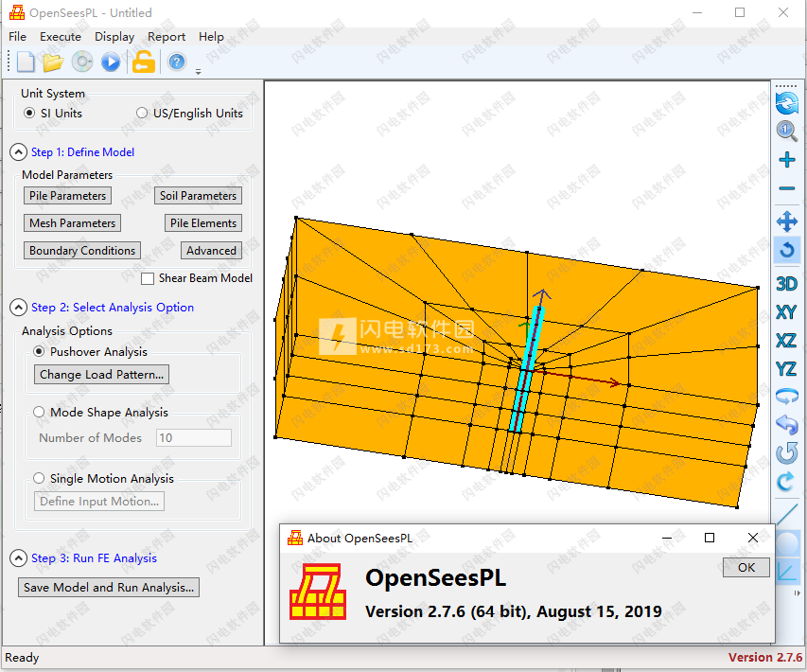Select US/English Units radio button

(x=142, y=113)
